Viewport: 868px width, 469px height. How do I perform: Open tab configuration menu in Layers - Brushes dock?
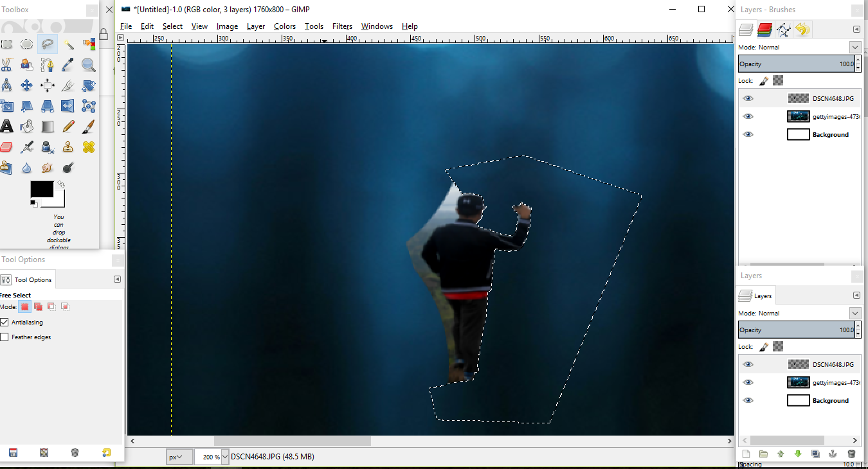(x=856, y=30)
